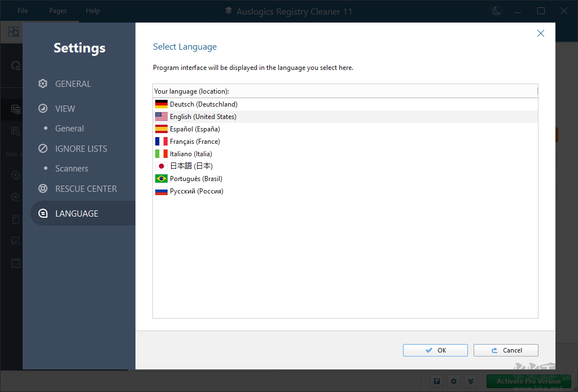578x392 pixels.
Task: Close the Settings dialog with X
Action: (x=540, y=33)
